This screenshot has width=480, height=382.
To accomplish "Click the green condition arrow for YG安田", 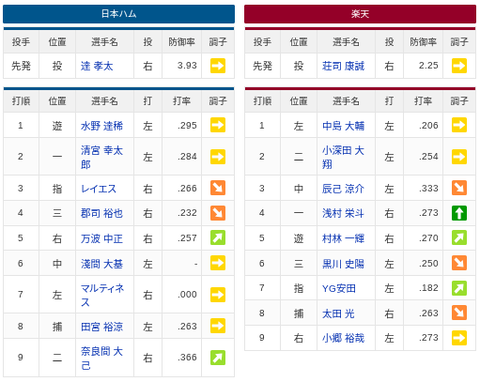I will point(459,288).
